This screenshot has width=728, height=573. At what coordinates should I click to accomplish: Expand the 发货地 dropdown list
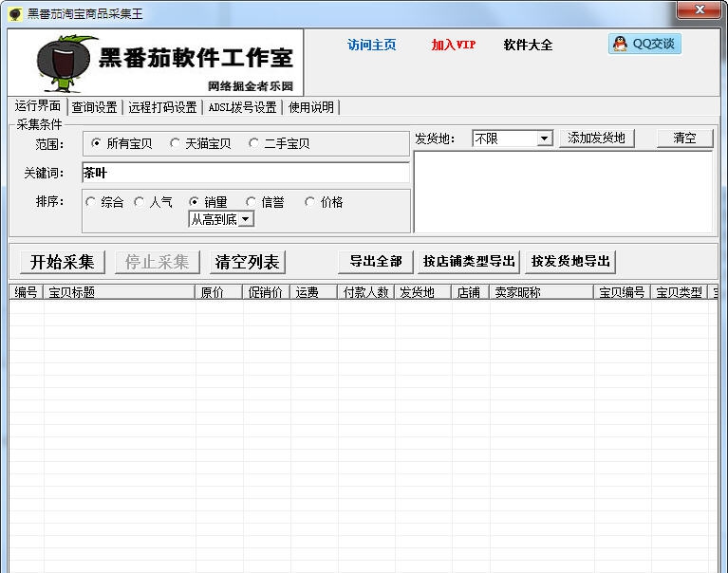pyautogui.click(x=544, y=139)
